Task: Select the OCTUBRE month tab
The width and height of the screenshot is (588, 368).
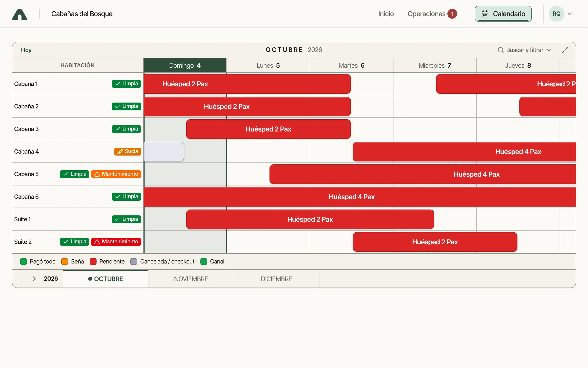Action: point(106,279)
